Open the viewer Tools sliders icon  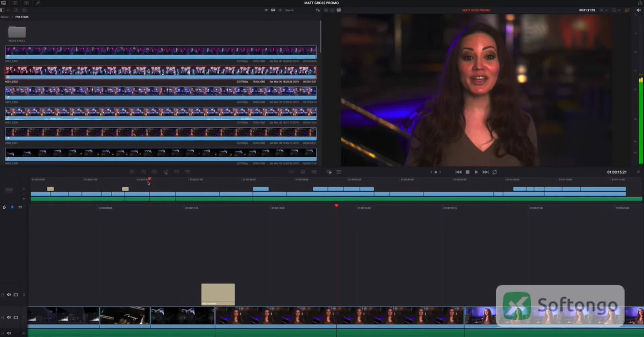(x=339, y=172)
